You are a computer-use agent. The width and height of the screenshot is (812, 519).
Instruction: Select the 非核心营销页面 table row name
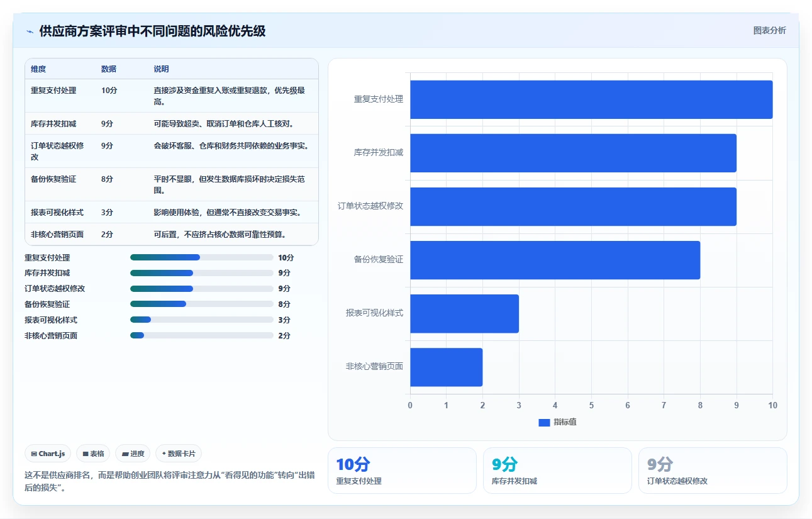pos(57,235)
